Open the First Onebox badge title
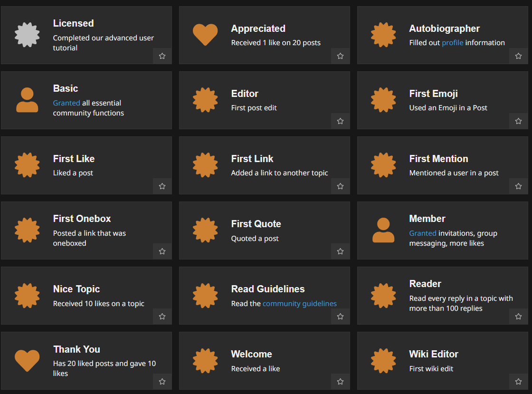This screenshot has height=394, width=532. pyautogui.click(x=82, y=219)
